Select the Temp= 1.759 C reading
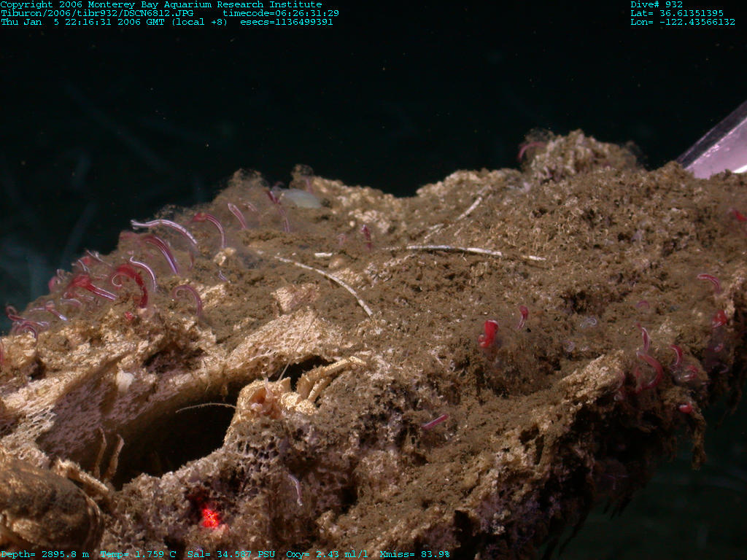This screenshot has width=747, height=560. pyautogui.click(x=139, y=554)
